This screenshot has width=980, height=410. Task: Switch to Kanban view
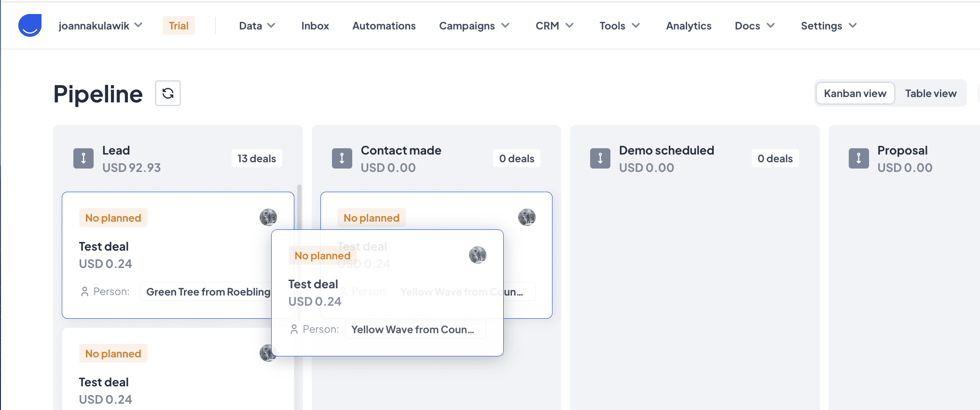(855, 93)
